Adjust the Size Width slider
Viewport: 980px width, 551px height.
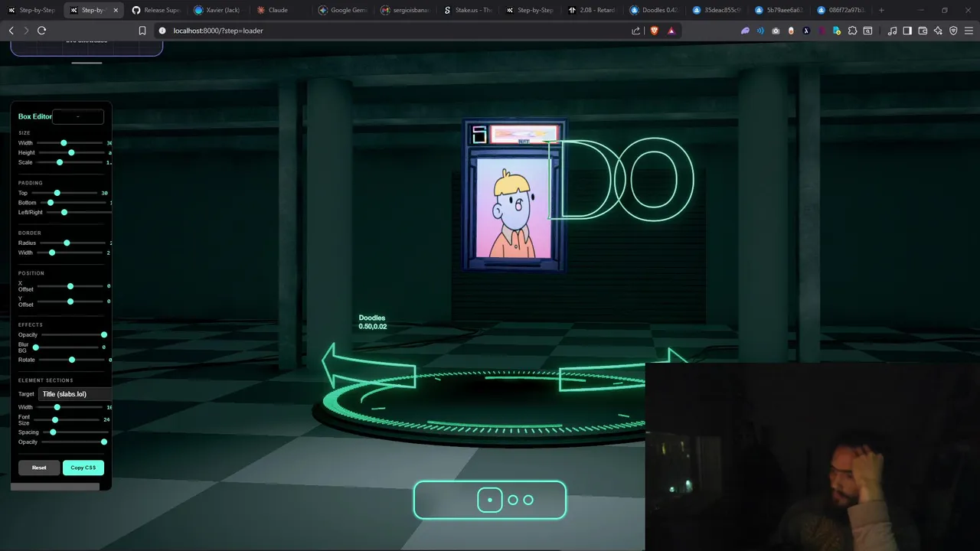[x=70, y=143]
